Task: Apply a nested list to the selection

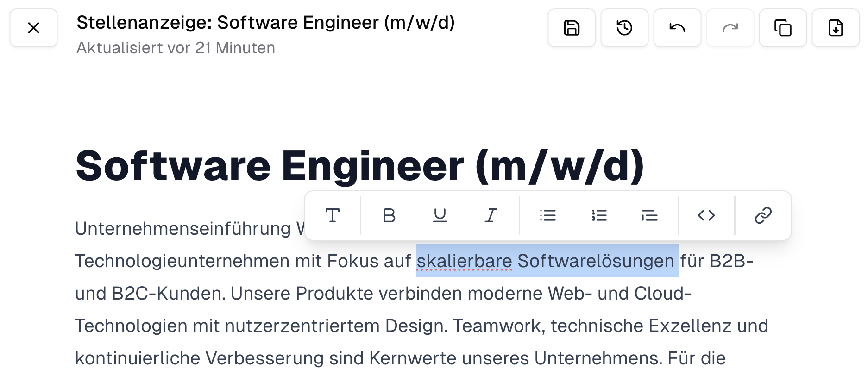Action: 649,215
